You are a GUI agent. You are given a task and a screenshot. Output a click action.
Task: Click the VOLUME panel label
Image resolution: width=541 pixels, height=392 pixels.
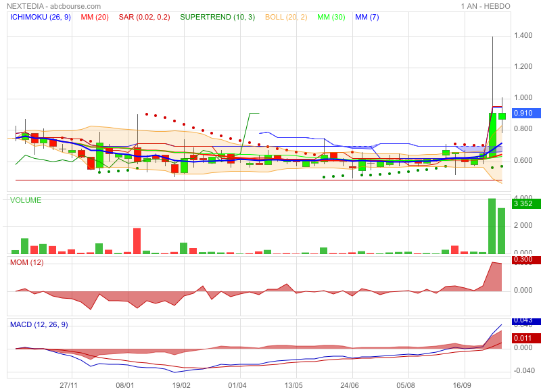[26, 200]
